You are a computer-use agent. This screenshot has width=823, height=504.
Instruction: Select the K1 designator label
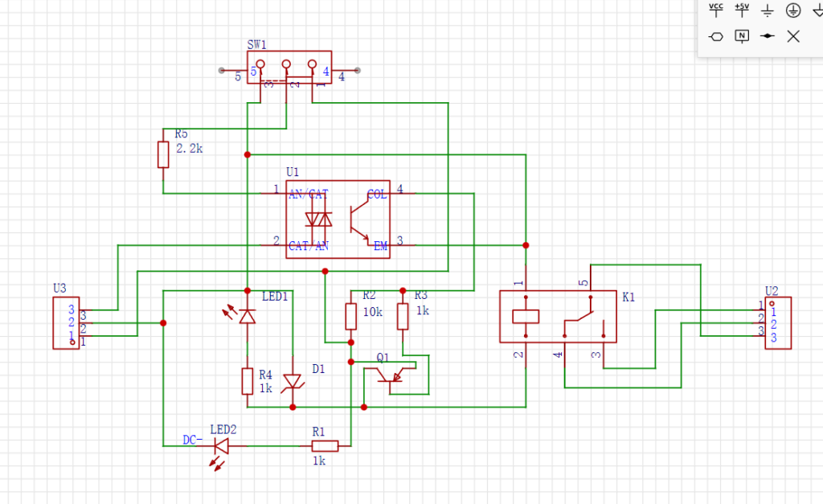coord(629,297)
